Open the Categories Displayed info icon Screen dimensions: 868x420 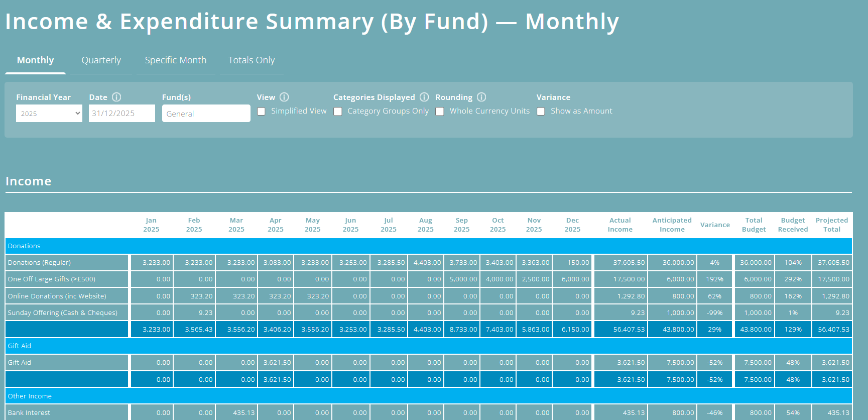click(424, 97)
